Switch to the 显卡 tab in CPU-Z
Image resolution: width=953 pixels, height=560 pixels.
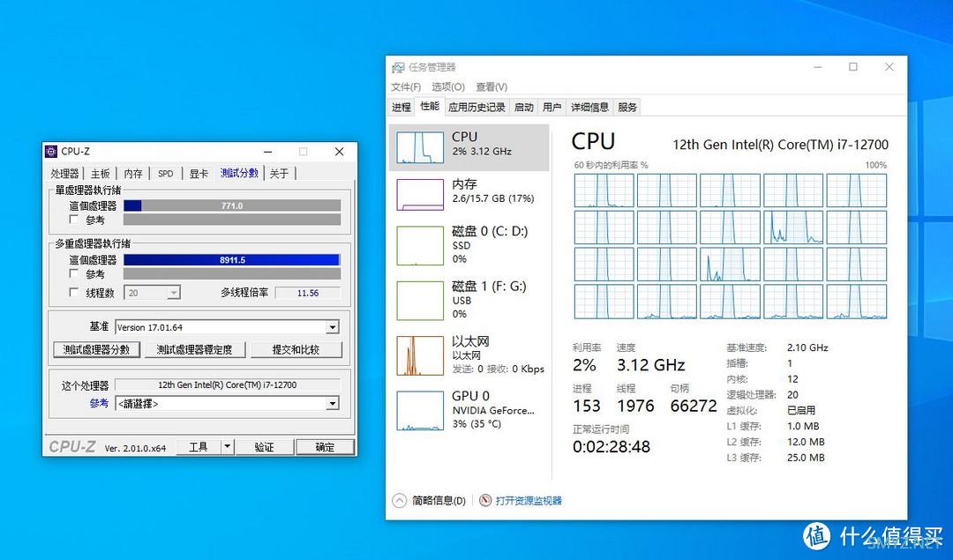pyautogui.click(x=199, y=174)
